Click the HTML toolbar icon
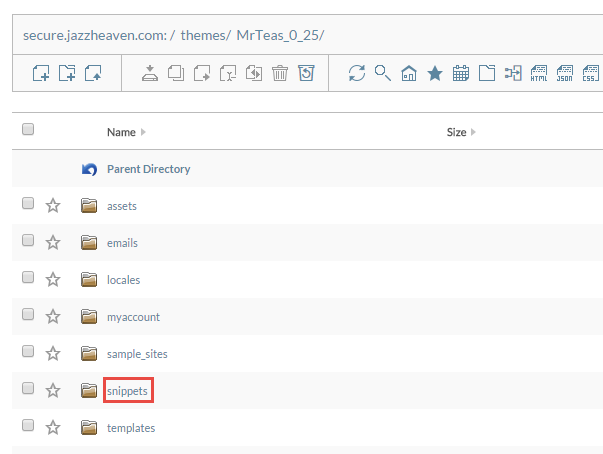Image resolution: width=603 pixels, height=454 pixels. 539,73
